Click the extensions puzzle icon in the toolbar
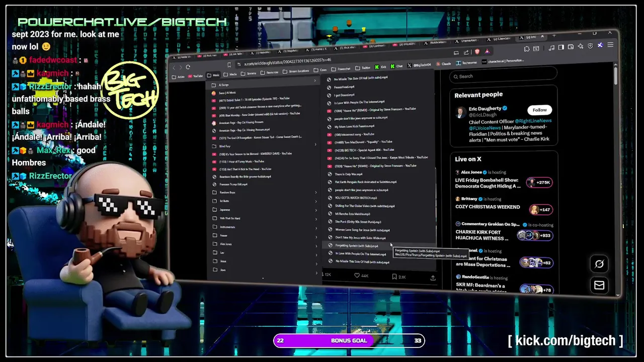This screenshot has height=362, width=644. click(526, 49)
